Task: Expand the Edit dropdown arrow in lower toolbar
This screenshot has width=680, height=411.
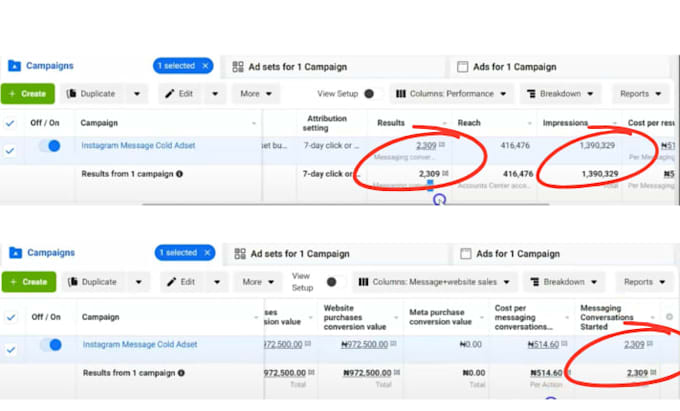Action: coord(217,282)
